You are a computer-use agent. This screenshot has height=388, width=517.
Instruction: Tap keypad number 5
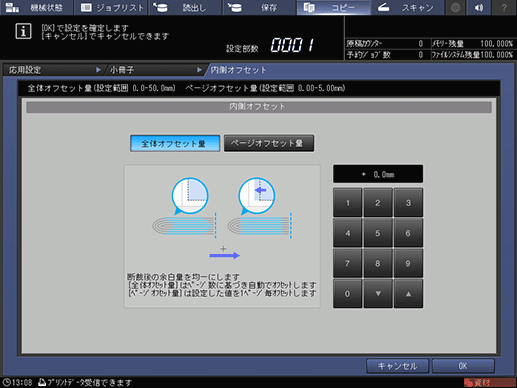(378, 233)
